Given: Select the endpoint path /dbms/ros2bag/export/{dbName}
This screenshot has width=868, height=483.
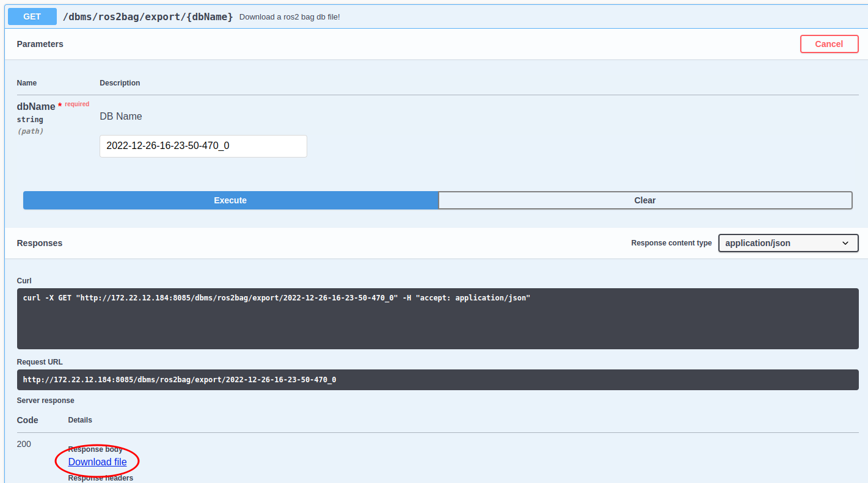Looking at the screenshot, I should click(147, 16).
